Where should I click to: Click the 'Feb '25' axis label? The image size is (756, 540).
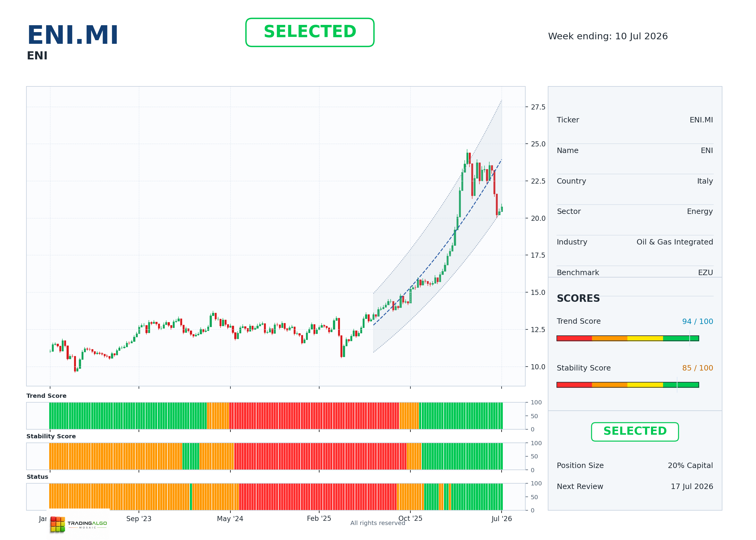pos(319,518)
